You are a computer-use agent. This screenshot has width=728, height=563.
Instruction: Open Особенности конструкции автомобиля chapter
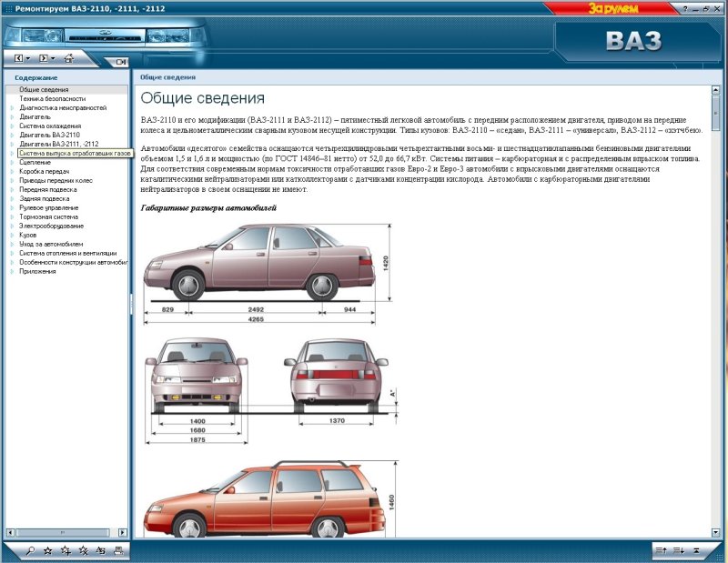[73, 262]
